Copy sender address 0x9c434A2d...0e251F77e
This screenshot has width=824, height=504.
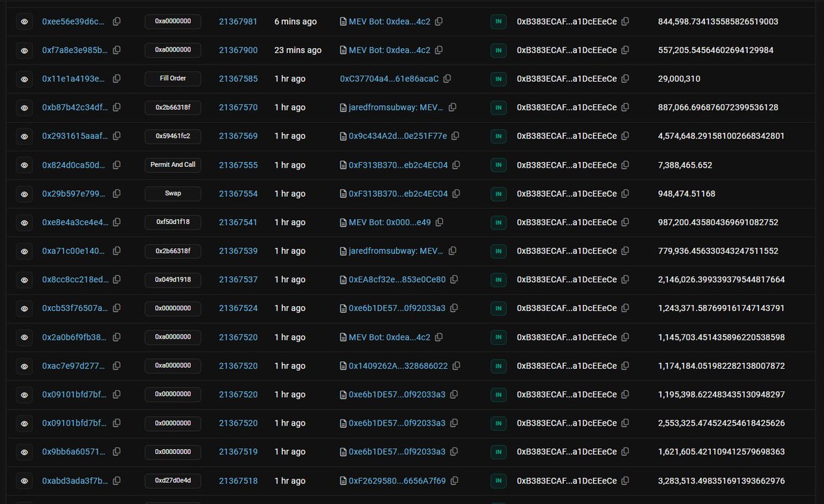(x=455, y=137)
